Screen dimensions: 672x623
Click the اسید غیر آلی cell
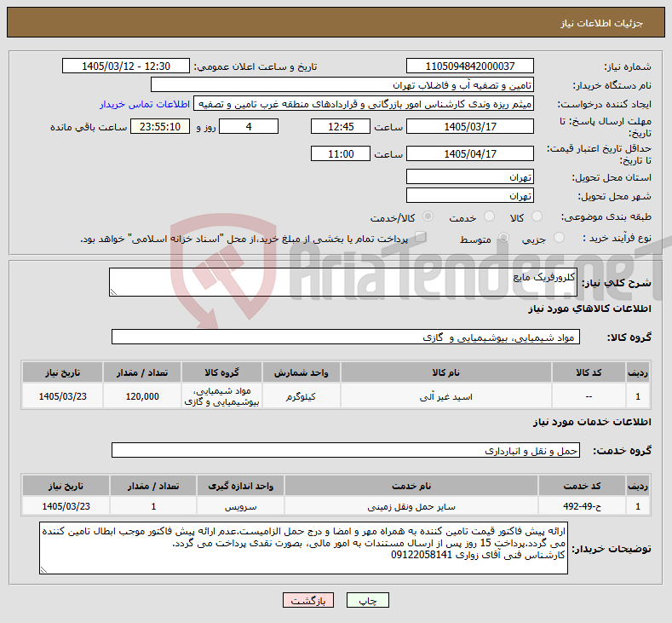[445, 396]
